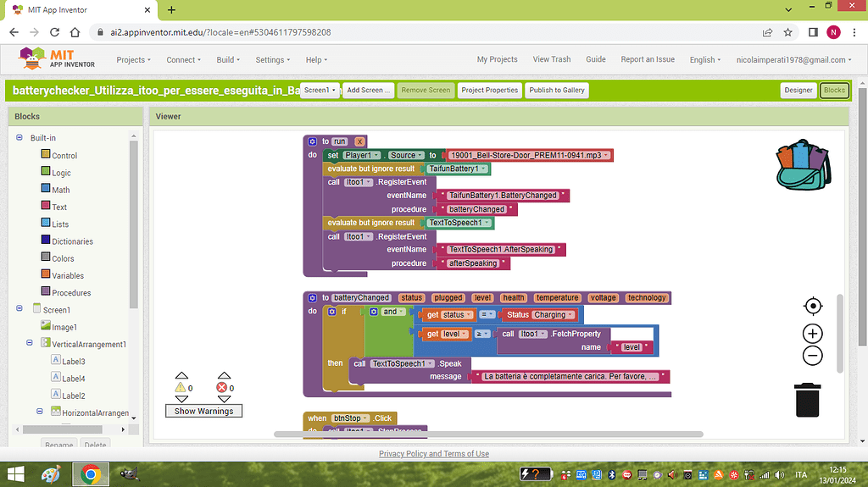The height and width of the screenshot is (487, 868).
Task: Click the gear icon on the run procedure block
Action: tap(312, 141)
